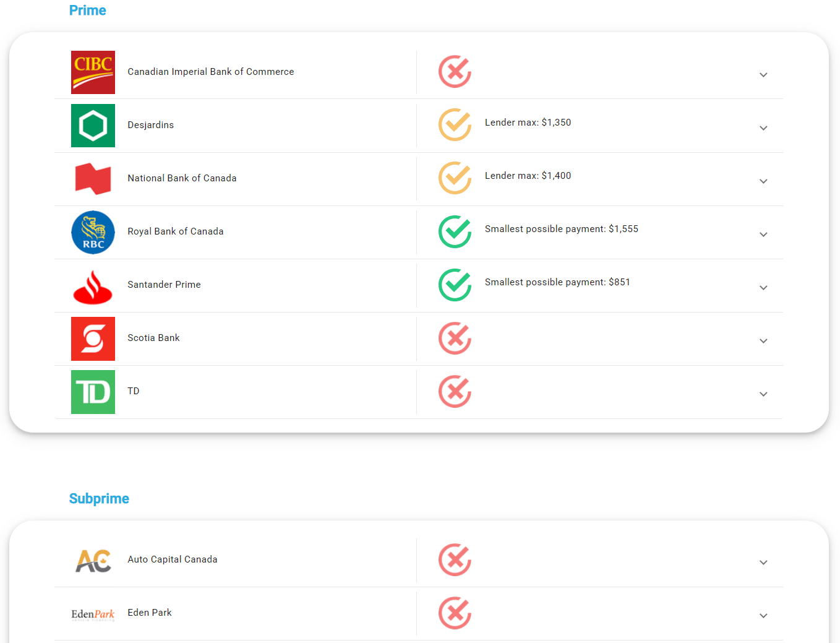This screenshot has height=643, width=840.
Task: Expand the Royal Bank of Canada row
Action: coord(763,235)
